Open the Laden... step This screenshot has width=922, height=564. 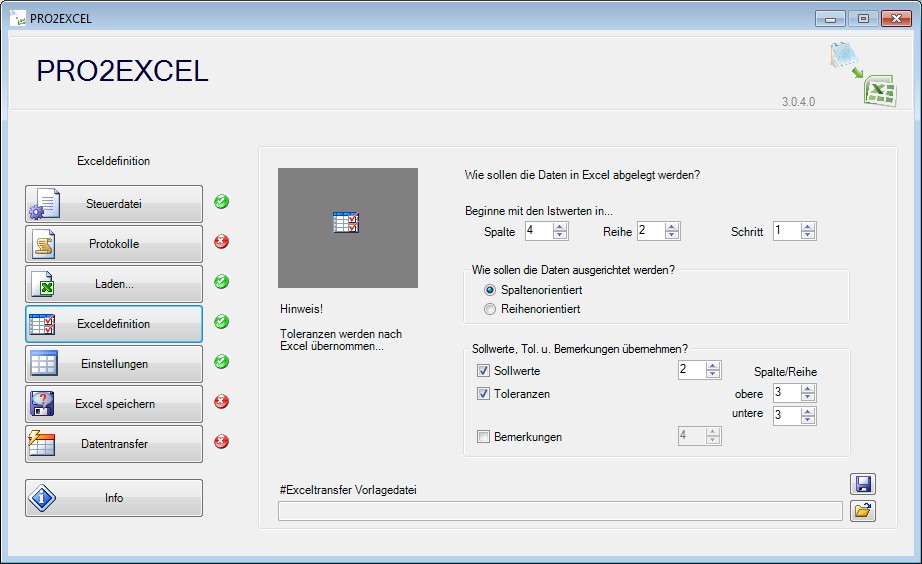tap(114, 283)
